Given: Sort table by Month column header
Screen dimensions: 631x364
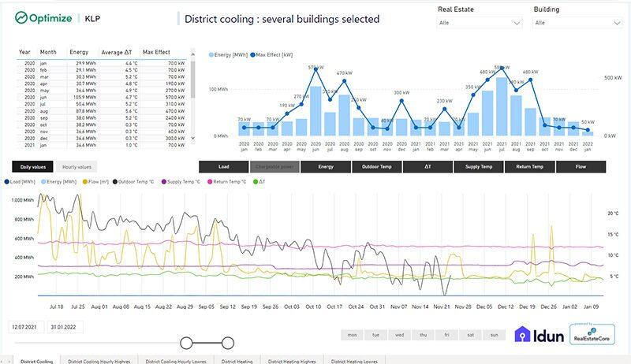Looking at the screenshot, I should pos(48,52).
